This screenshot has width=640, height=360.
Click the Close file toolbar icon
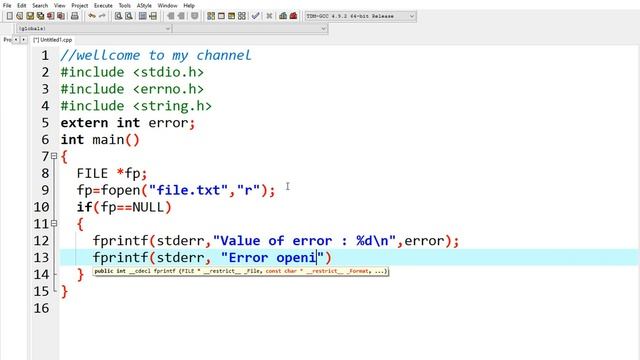click(51, 16)
